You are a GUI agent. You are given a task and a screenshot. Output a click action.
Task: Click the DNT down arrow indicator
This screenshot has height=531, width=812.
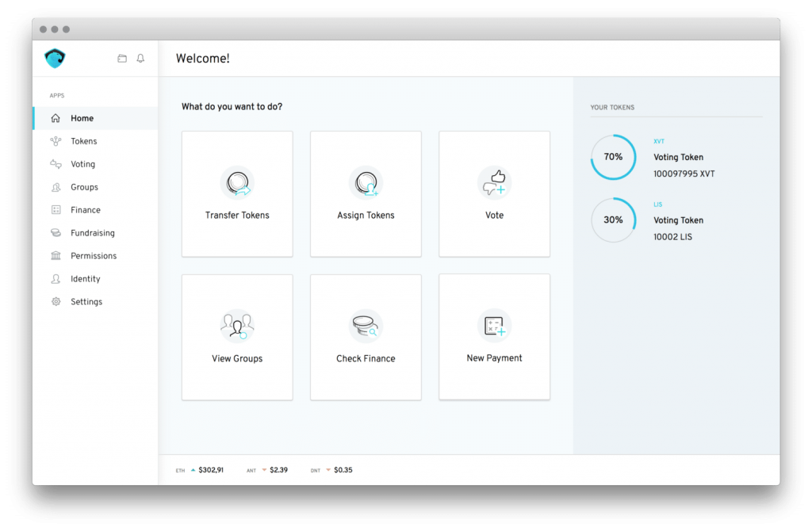[x=328, y=471]
